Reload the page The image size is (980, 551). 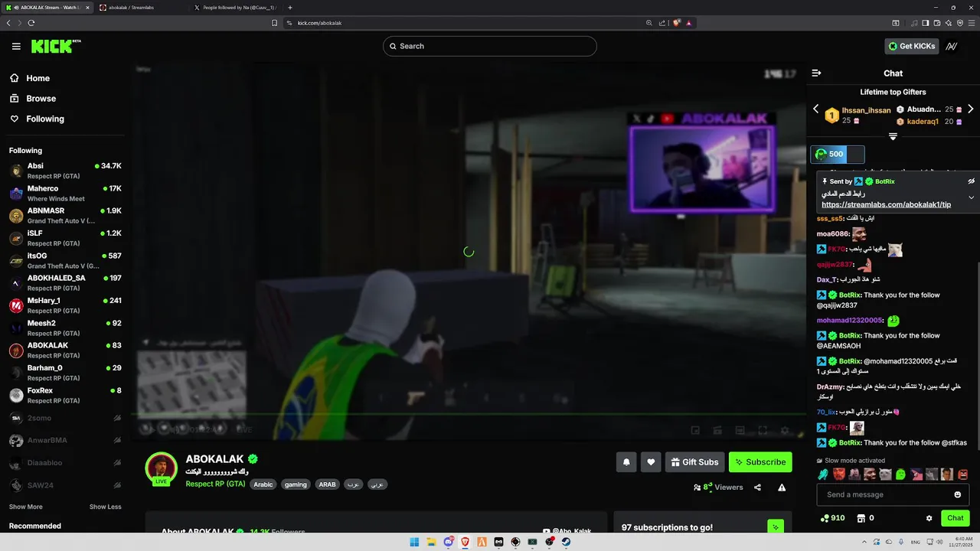coord(31,23)
